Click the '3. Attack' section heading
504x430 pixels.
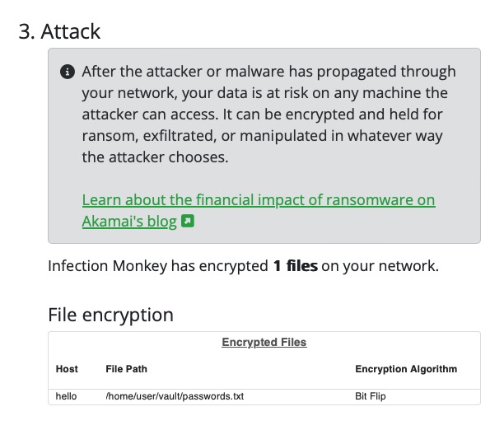click(x=59, y=32)
